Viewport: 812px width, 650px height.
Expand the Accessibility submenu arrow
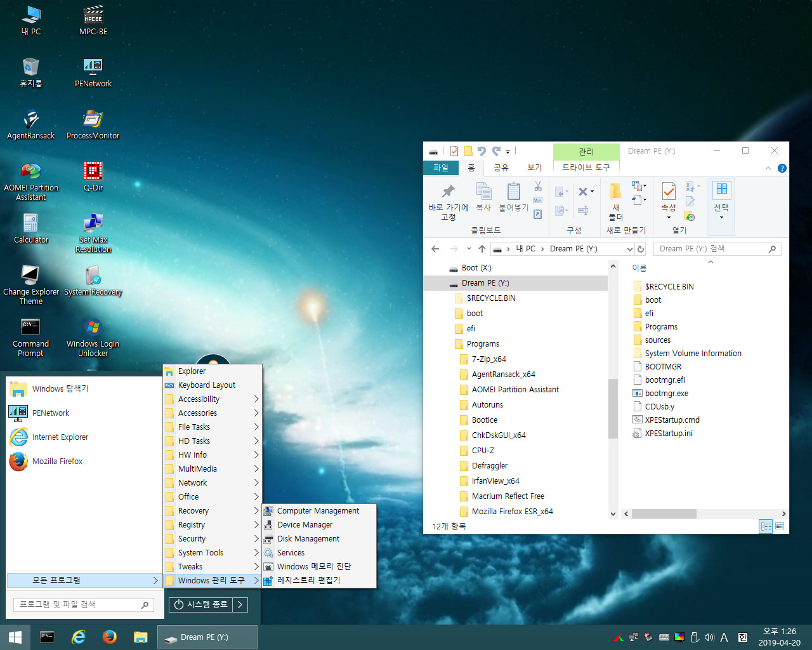pos(256,399)
